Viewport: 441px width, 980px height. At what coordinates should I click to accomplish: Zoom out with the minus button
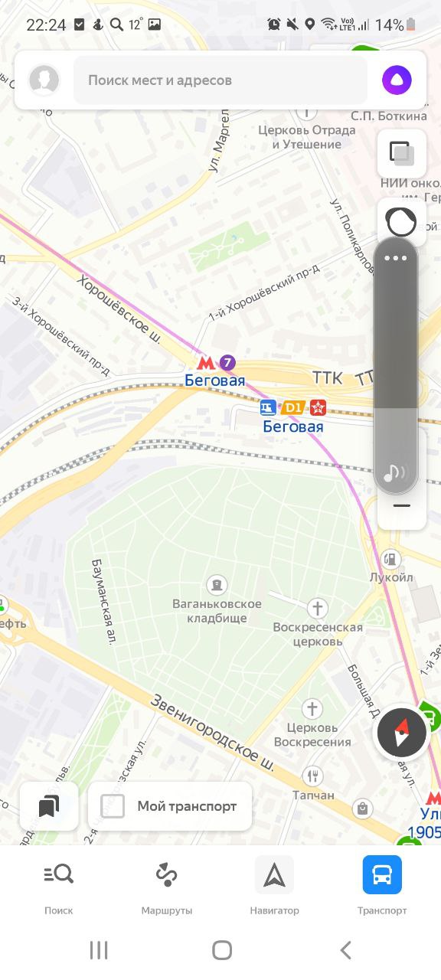[x=402, y=506]
